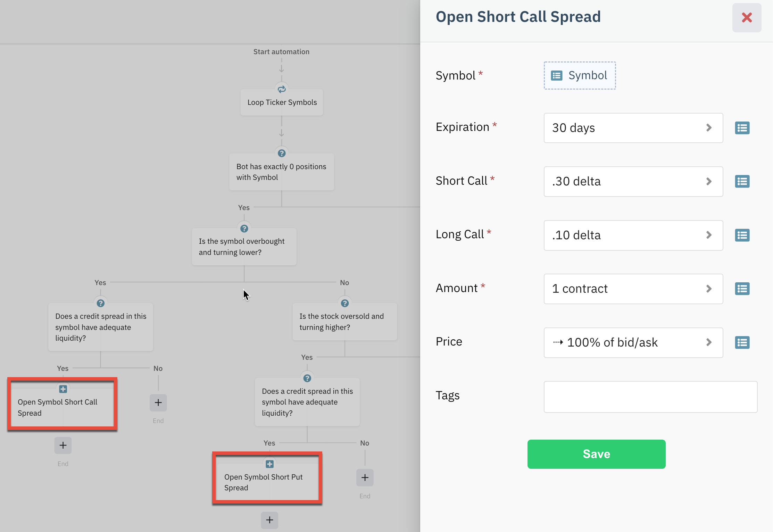Open the Expiration 30 days dropdown
Screen dimensions: 773x532
633,128
